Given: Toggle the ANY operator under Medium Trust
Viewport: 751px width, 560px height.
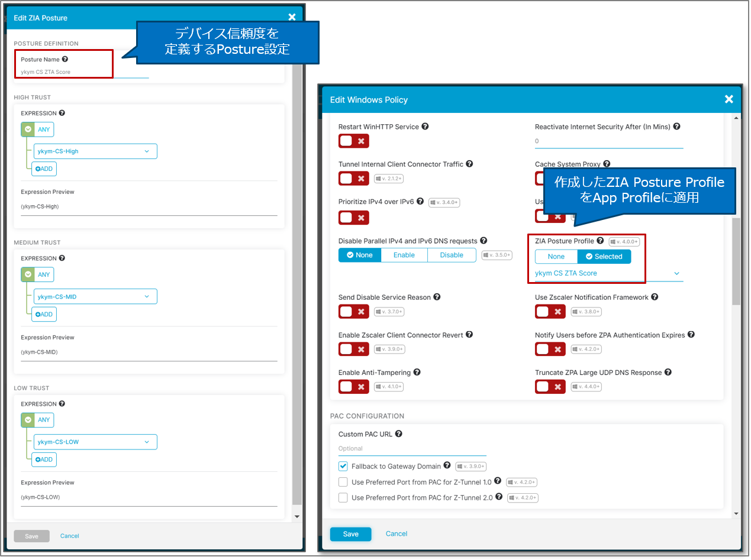Looking at the screenshot, I should 37,274.
